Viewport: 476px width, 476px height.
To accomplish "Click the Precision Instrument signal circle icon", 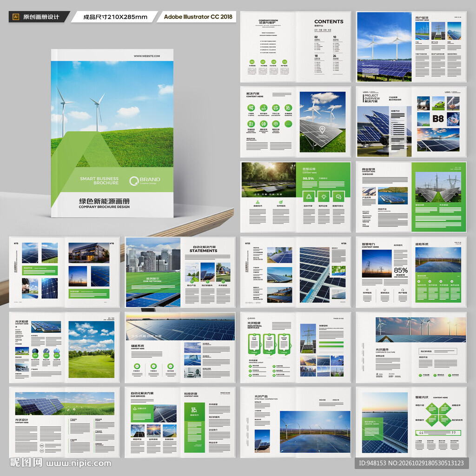I will (276, 124).
